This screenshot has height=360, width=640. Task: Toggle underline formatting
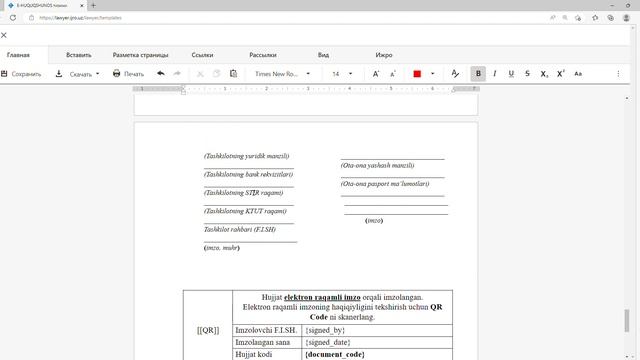pyautogui.click(x=511, y=74)
